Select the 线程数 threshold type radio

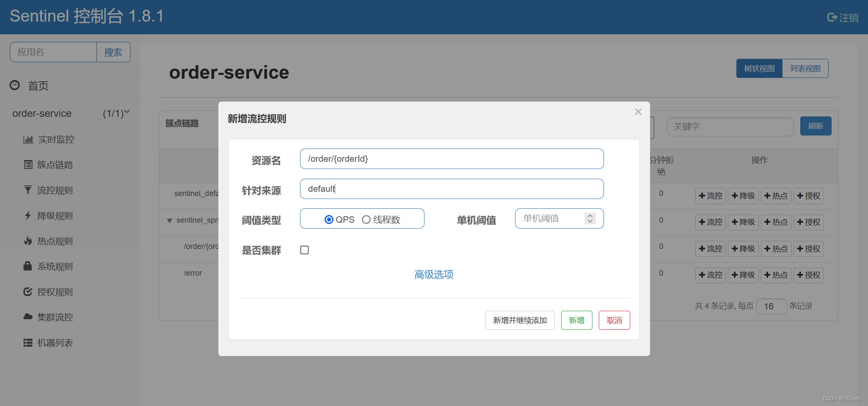click(366, 219)
